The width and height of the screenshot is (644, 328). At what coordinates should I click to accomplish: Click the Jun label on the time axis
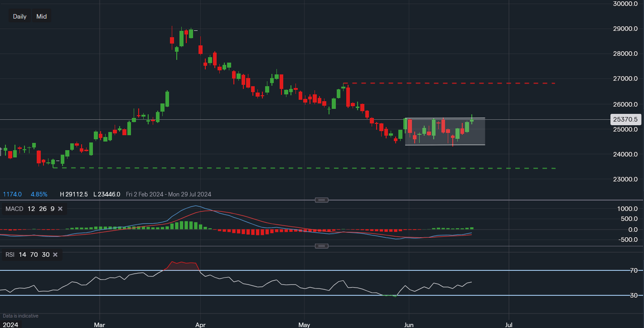coord(409,325)
